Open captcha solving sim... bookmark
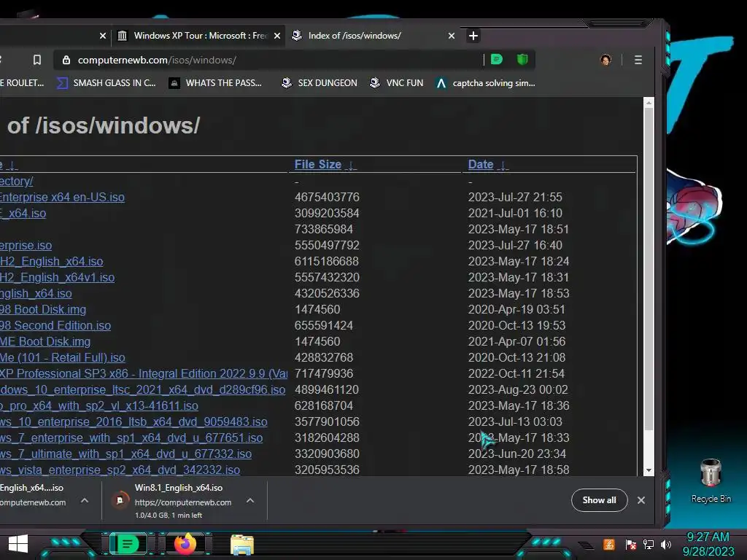Image resolution: width=747 pixels, height=560 pixels. pos(485,83)
